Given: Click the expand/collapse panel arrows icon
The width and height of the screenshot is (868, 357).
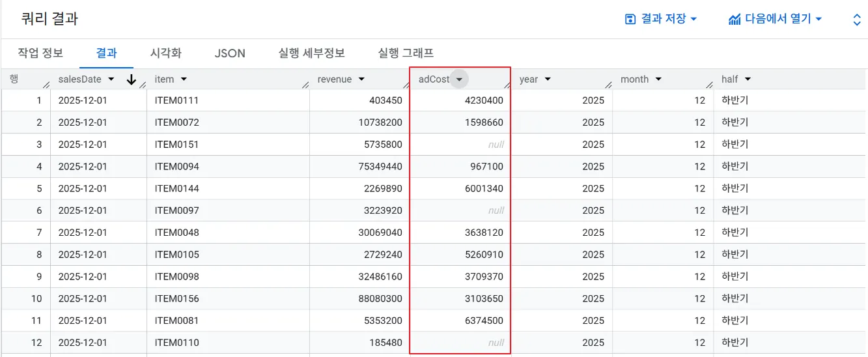Looking at the screenshot, I should 857,20.
